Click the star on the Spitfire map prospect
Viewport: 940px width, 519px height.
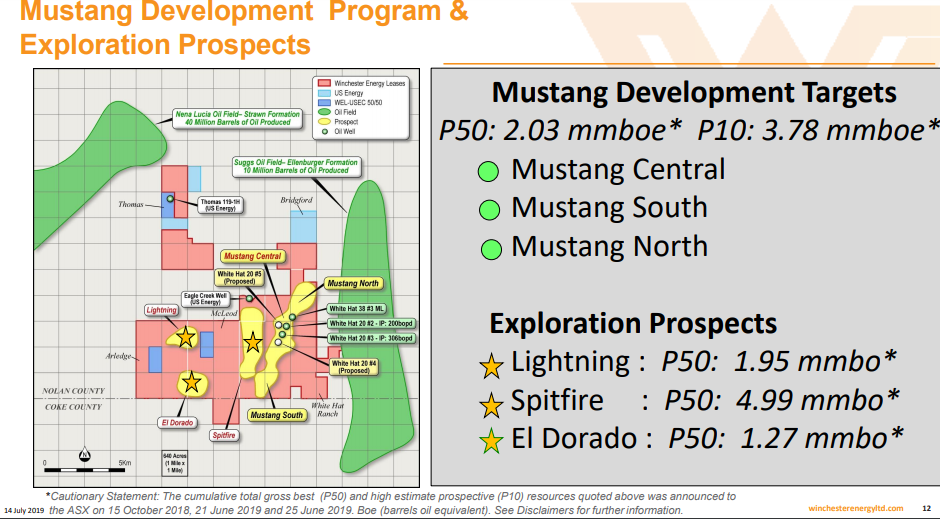[x=252, y=342]
